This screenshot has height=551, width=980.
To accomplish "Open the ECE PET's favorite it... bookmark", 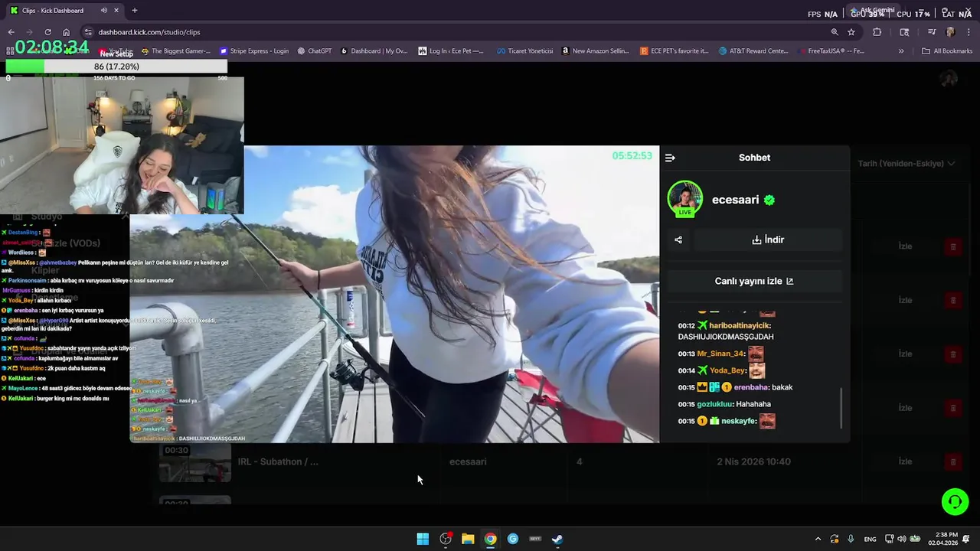I will [674, 51].
